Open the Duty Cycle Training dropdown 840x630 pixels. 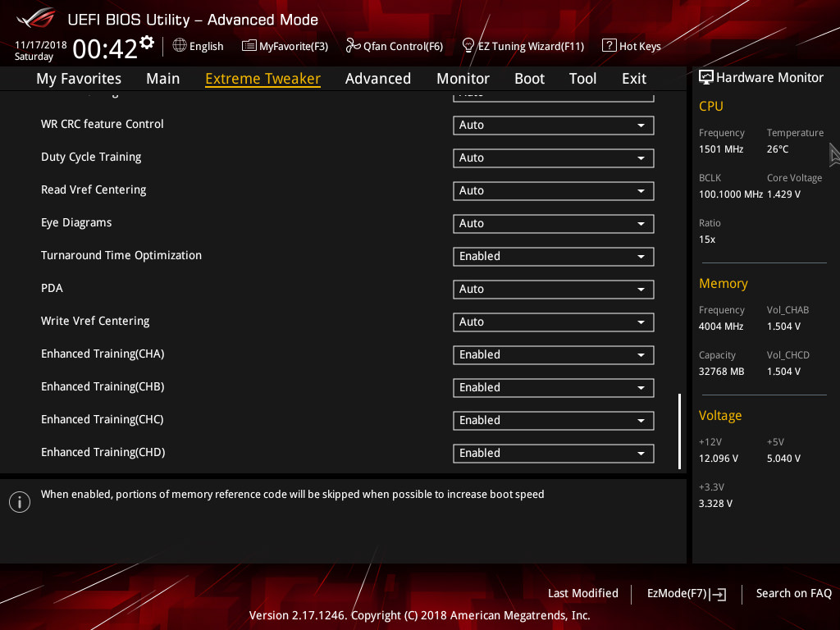(554, 158)
